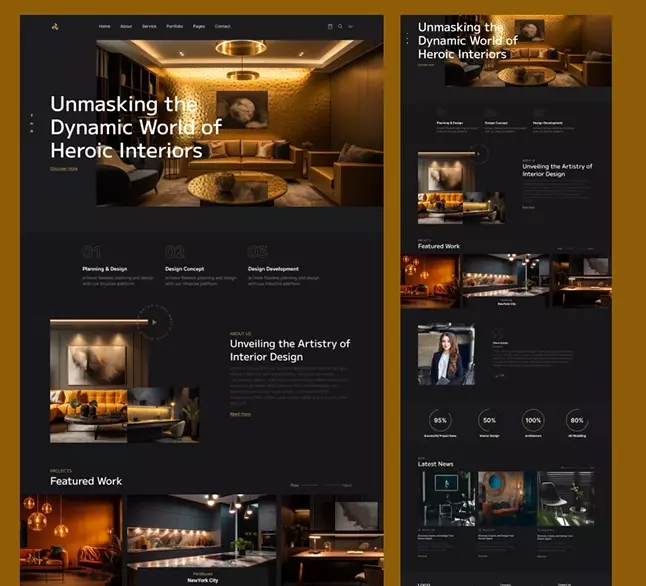The width and height of the screenshot is (646, 586).
Task: Click the clipboard icon left of search
Action: 330,26
